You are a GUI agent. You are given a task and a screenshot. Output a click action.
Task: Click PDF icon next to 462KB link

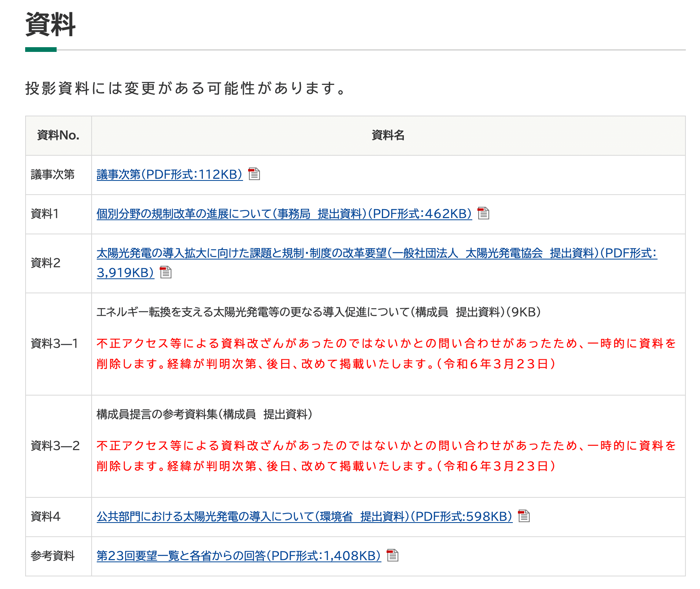pyautogui.click(x=483, y=213)
